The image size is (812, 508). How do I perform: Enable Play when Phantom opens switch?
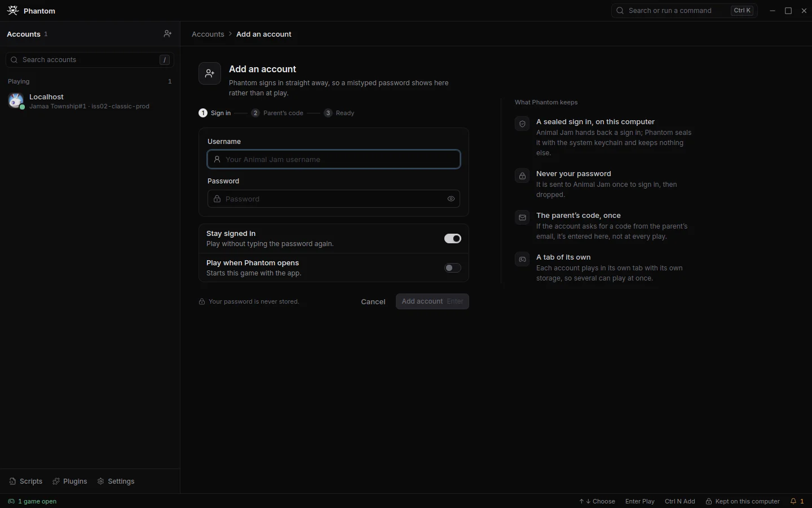point(453,268)
